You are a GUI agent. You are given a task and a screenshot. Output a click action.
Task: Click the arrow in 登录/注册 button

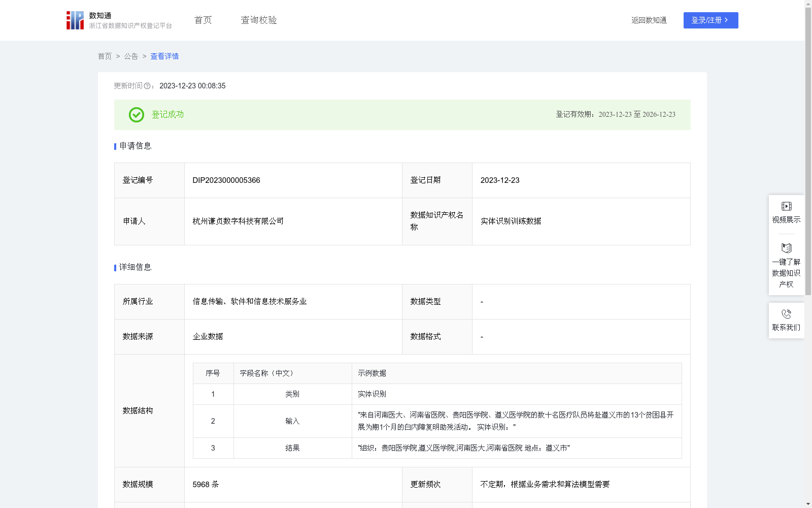726,20
